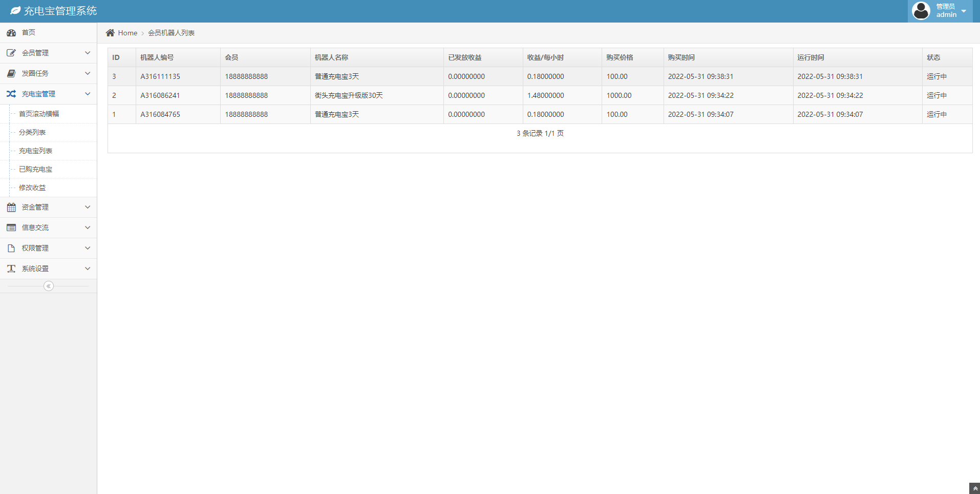980x494 pixels.
Task: Click the shuffle icon beside 充电宝管理
Action: (11, 94)
